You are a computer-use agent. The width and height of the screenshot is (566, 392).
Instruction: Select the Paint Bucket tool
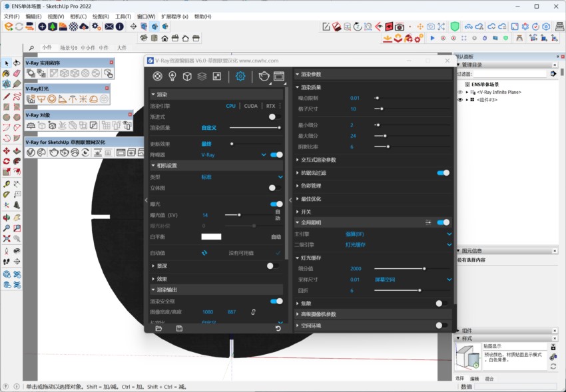pyautogui.click(x=7, y=74)
